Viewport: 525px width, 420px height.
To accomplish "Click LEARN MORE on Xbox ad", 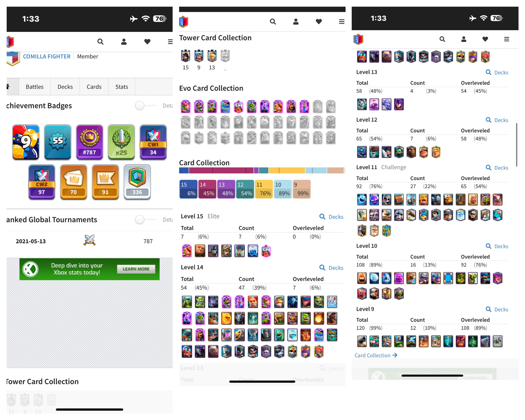I will pyautogui.click(x=136, y=269).
